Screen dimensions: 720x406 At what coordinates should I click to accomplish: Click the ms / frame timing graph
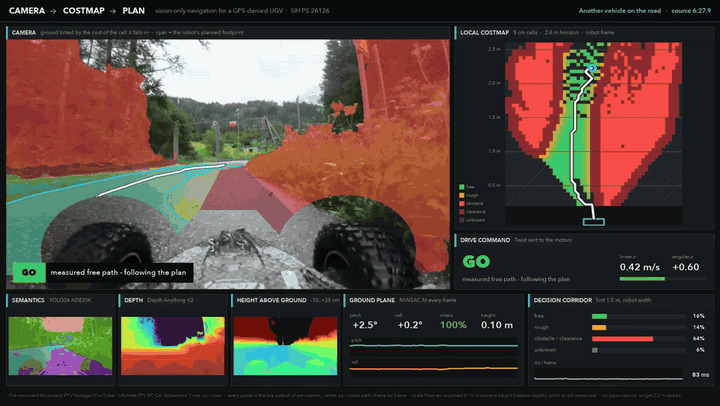coord(608,376)
